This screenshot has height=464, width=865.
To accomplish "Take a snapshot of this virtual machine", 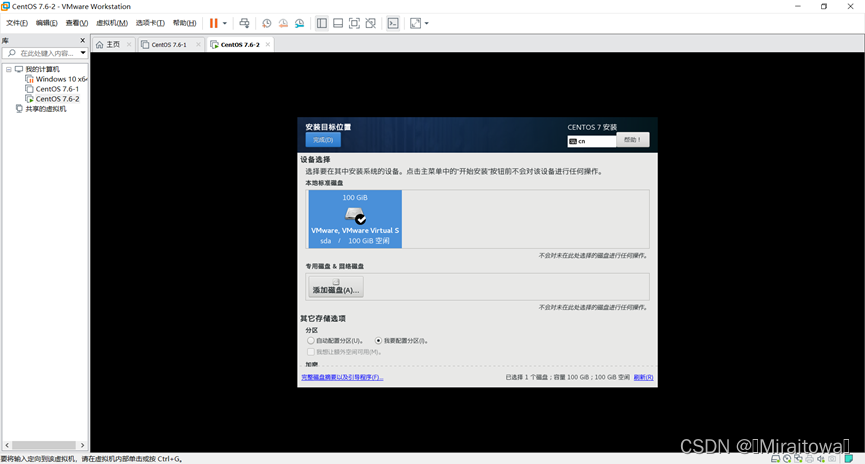I will click(x=266, y=23).
